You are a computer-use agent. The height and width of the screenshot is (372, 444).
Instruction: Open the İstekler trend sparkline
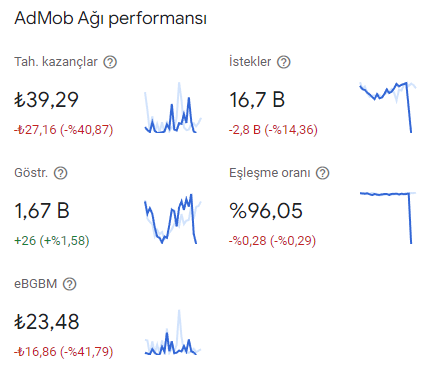pos(388,107)
